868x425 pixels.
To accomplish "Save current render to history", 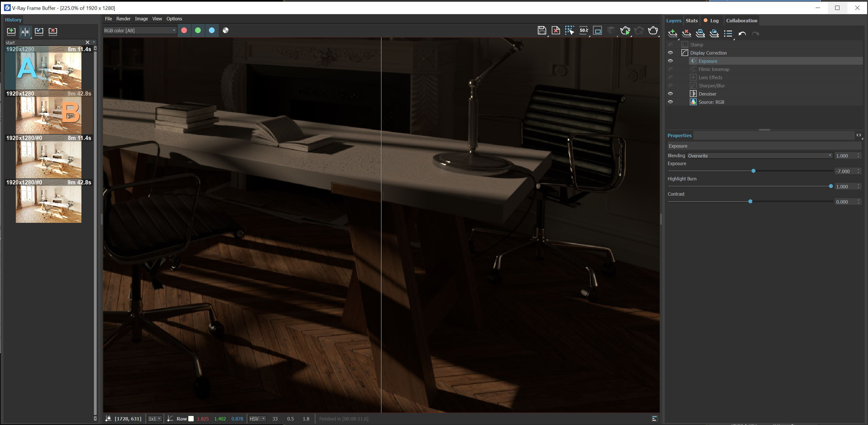I will click(11, 31).
